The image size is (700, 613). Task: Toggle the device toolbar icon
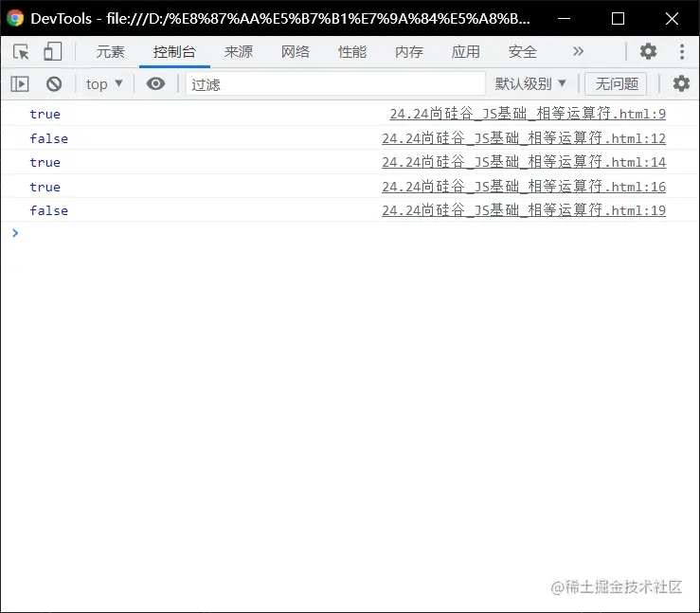pos(53,52)
